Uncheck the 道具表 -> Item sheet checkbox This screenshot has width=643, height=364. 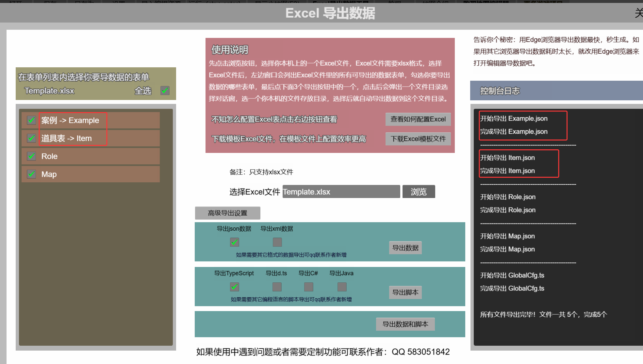(31, 138)
